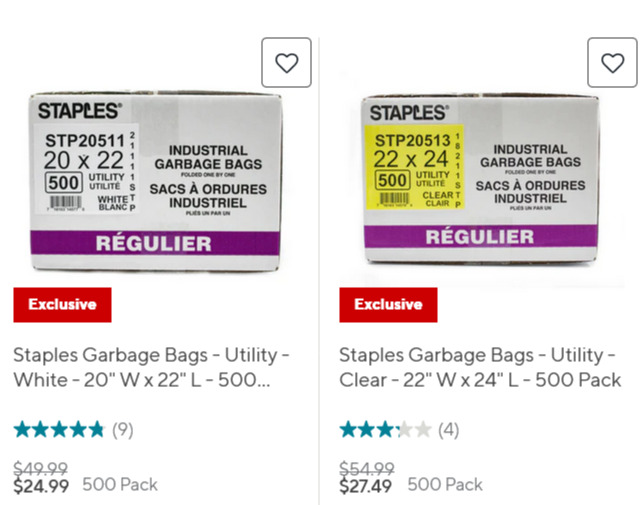Click the Staples logo on the STP20511 box

pos(79,111)
